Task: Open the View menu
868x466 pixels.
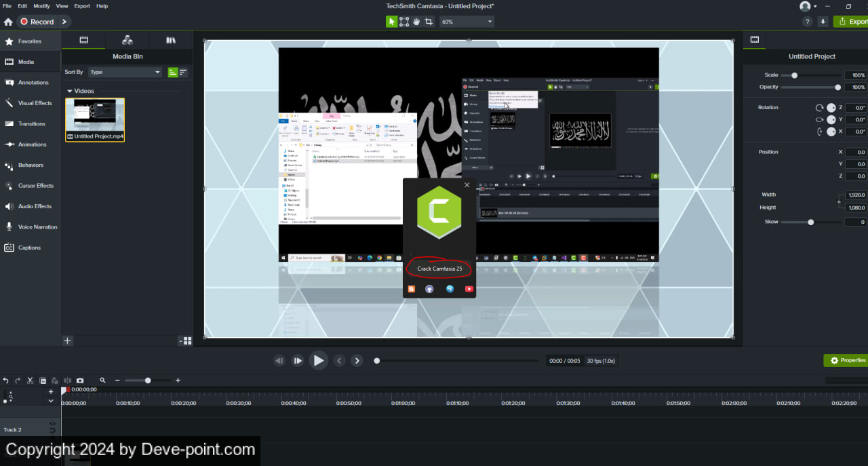Action: point(62,6)
